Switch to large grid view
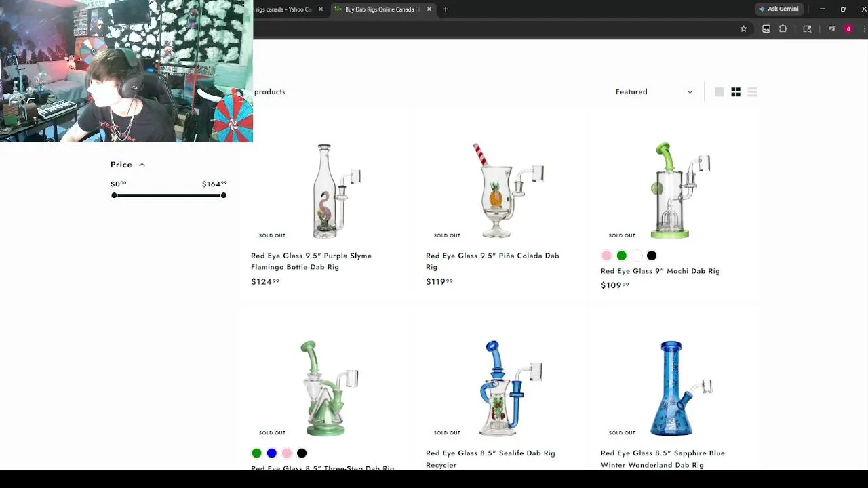The width and height of the screenshot is (868, 488). [719, 91]
